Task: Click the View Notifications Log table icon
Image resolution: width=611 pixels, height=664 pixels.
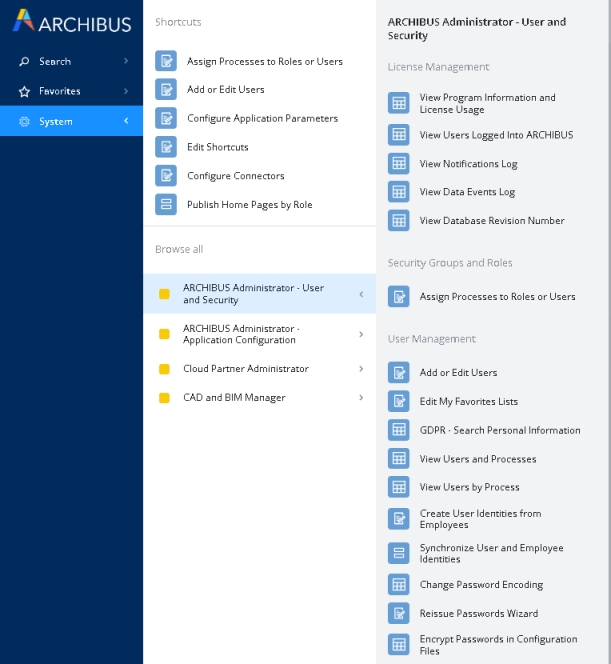Action: coord(399,163)
